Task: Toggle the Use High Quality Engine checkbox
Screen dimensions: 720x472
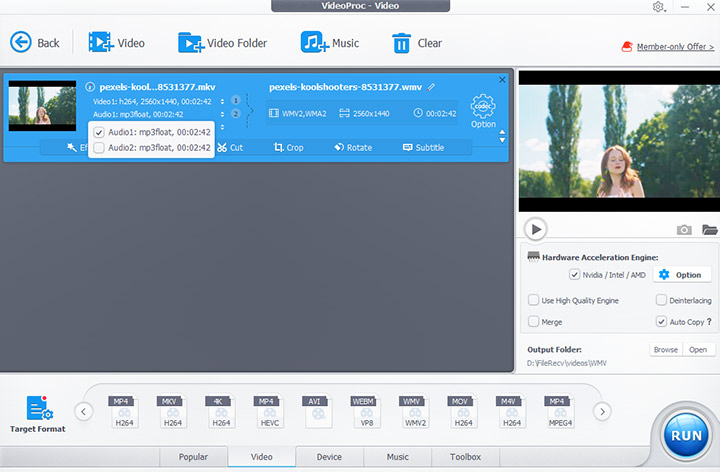Action: [534, 300]
